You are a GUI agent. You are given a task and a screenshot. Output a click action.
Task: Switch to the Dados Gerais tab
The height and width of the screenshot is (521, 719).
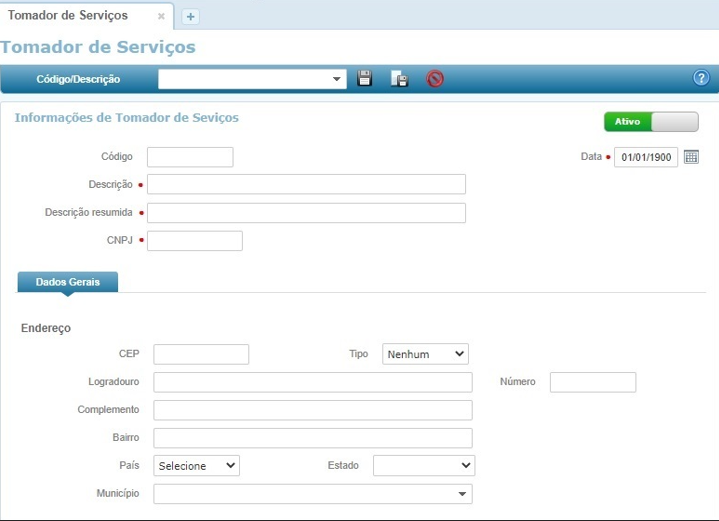pos(67,282)
